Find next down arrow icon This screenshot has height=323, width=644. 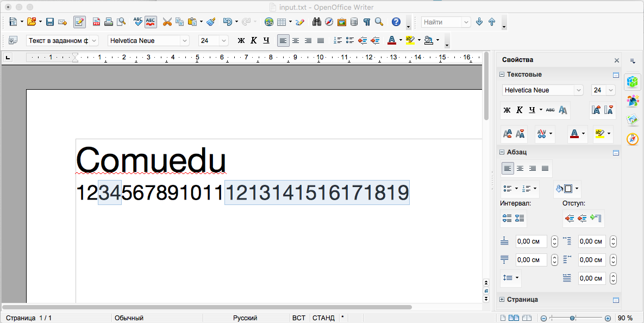point(479,22)
